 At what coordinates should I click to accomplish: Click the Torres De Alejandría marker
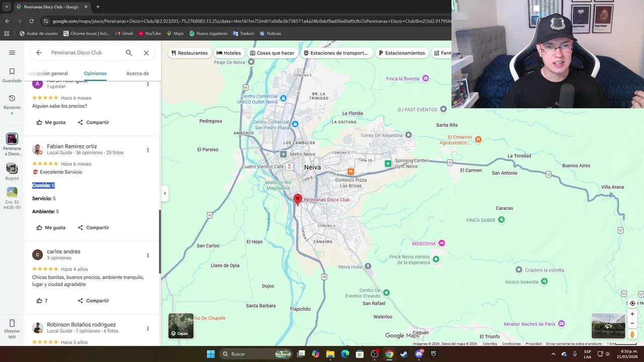coord(409,135)
